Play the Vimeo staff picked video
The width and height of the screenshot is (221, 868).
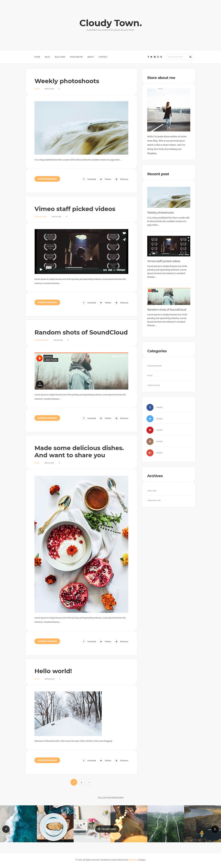41,269
